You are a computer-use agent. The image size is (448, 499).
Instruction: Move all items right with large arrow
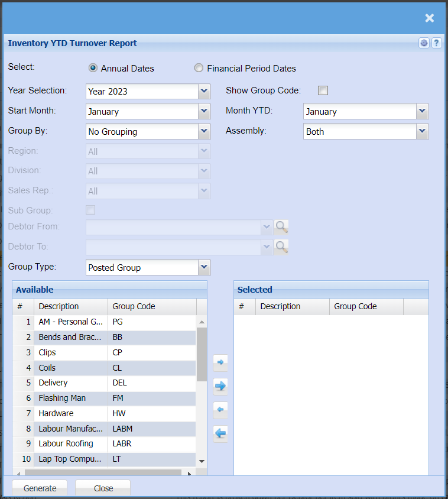[220, 386]
